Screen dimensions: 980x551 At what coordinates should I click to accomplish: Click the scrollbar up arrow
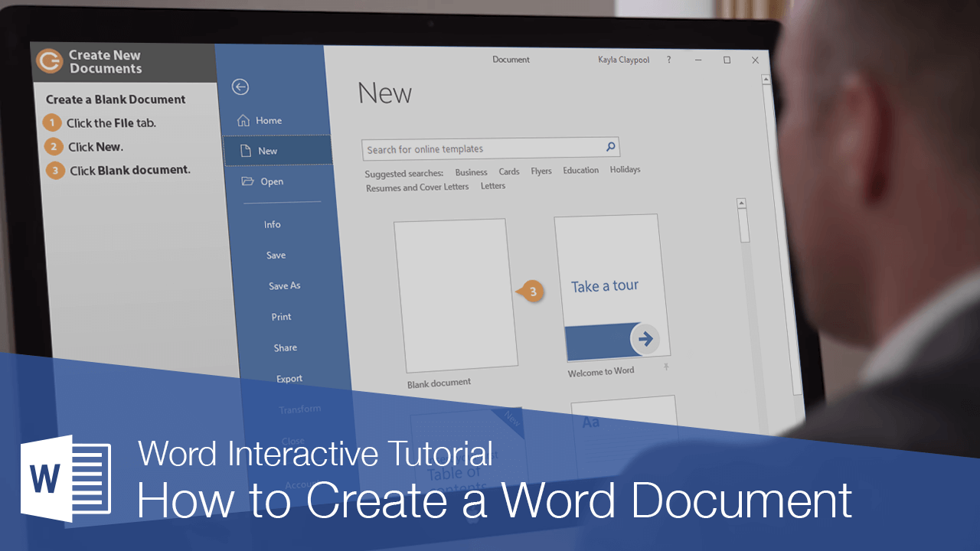click(x=740, y=202)
